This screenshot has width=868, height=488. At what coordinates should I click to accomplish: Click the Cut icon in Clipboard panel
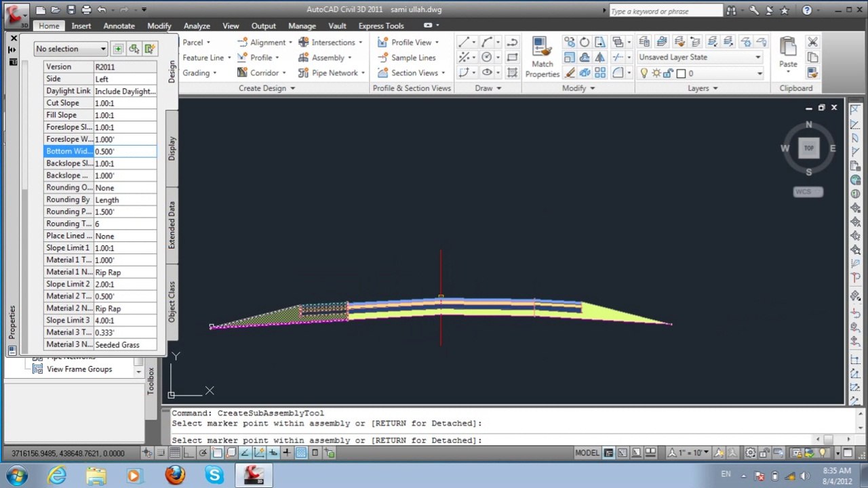point(812,42)
